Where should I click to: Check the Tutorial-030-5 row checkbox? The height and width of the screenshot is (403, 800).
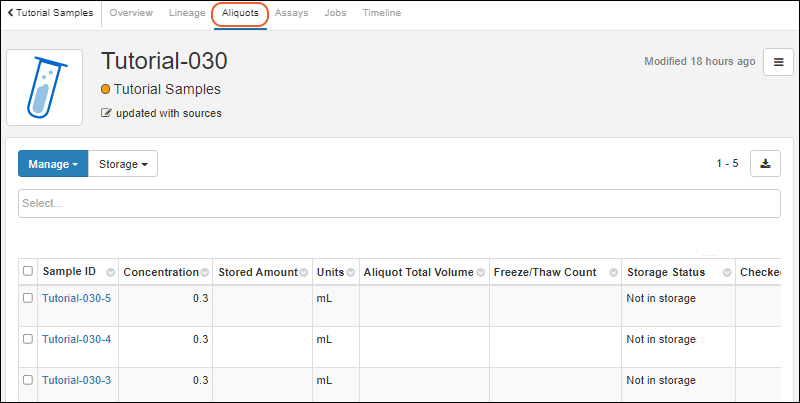click(28, 298)
